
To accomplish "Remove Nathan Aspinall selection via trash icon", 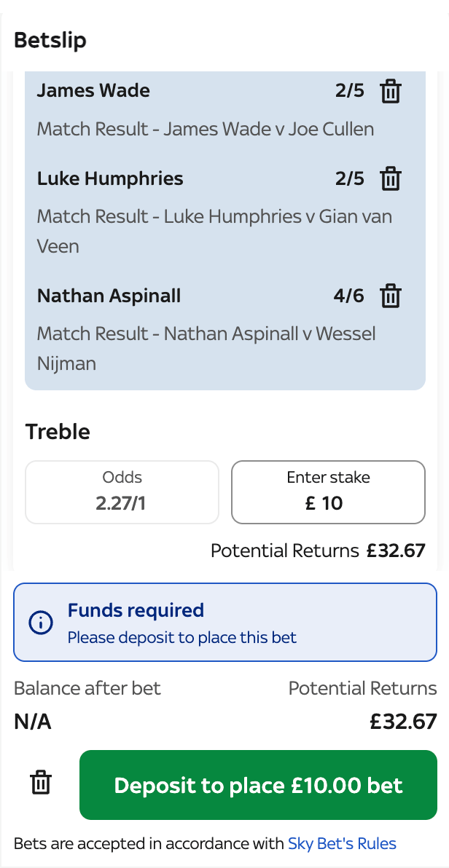I will pyautogui.click(x=391, y=296).
